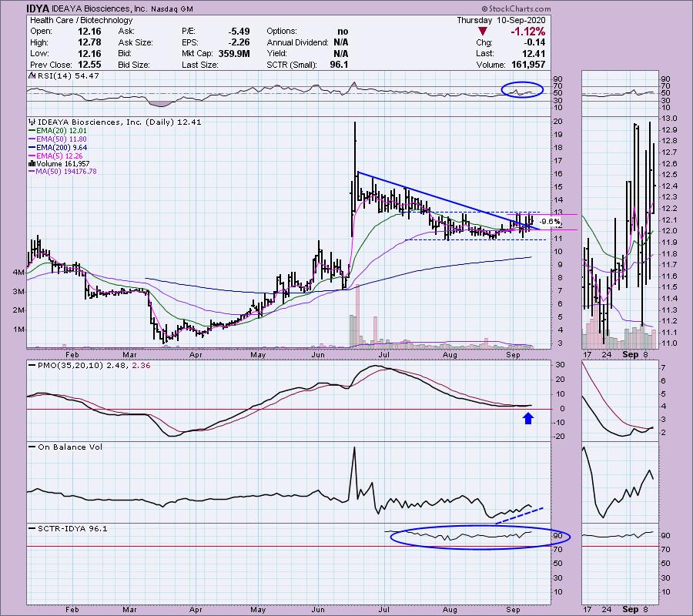Click the Prev Close value 12.55
The image size is (693, 616).
89,65
